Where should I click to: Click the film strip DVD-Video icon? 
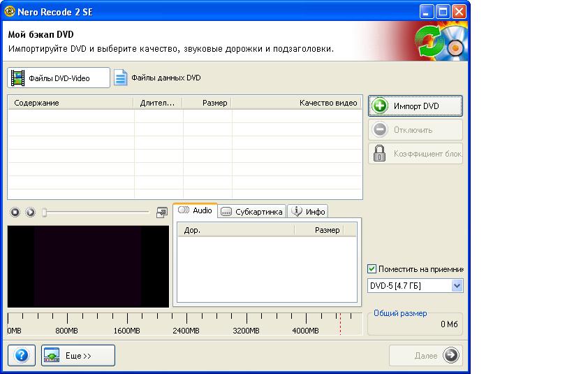[x=17, y=78]
